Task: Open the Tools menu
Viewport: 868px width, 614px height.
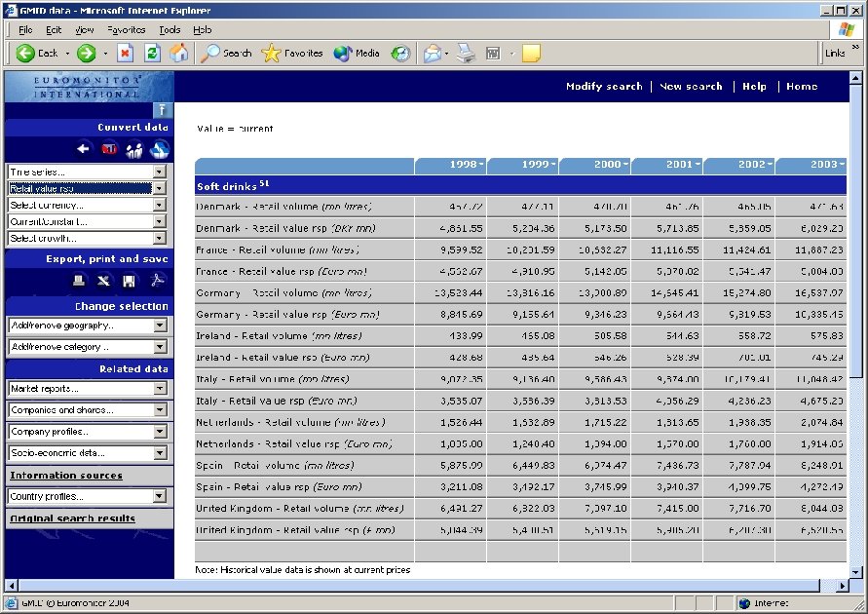Action: (170, 29)
